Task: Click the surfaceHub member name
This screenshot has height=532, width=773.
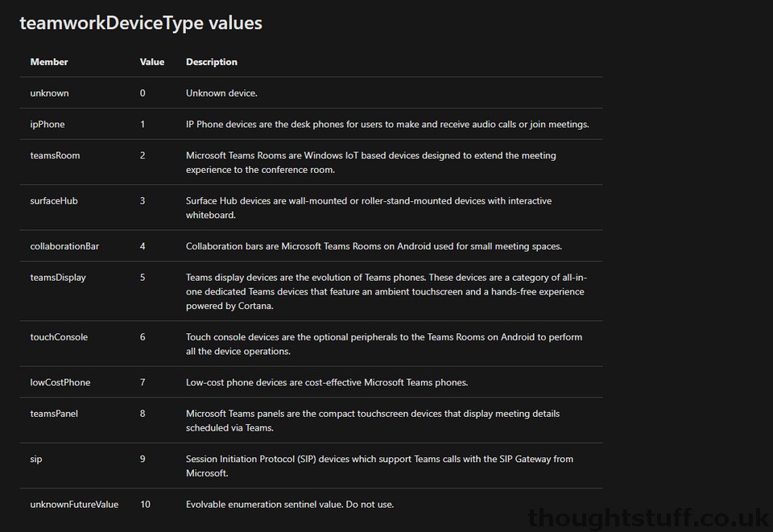Action: 54,200
